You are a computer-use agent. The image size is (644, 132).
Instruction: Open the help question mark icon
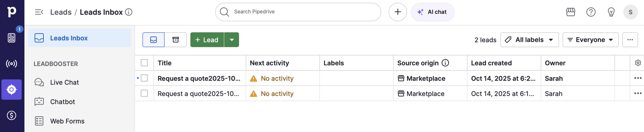tap(591, 12)
